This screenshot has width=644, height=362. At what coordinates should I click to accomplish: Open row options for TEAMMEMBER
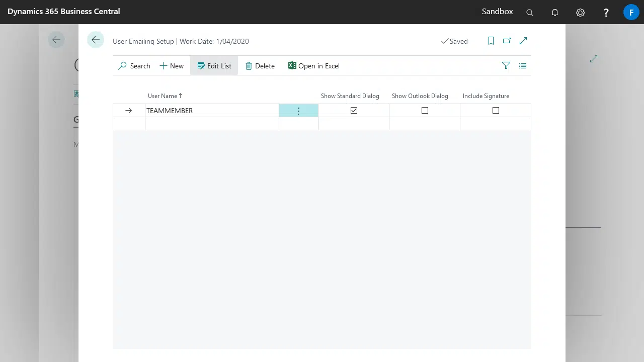point(298,111)
